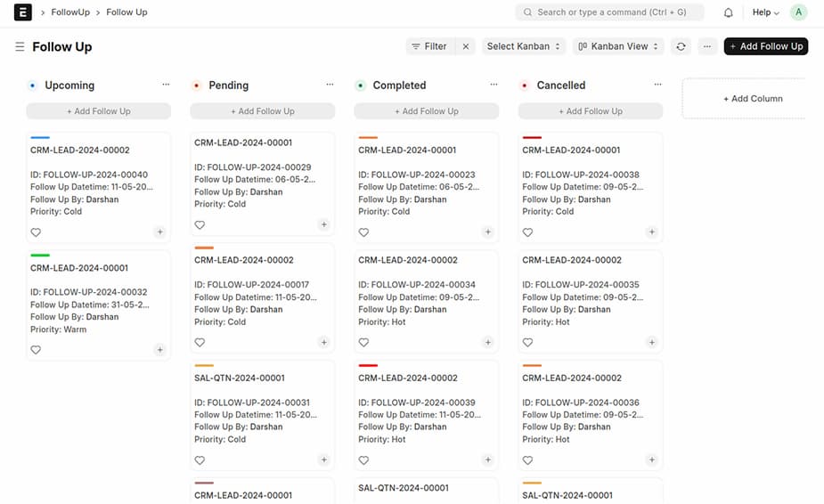Assign plus icon on card FOLLOW-UP-2024-00040
The image size is (824, 504).
pyautogui.click(x=159, y=232)
